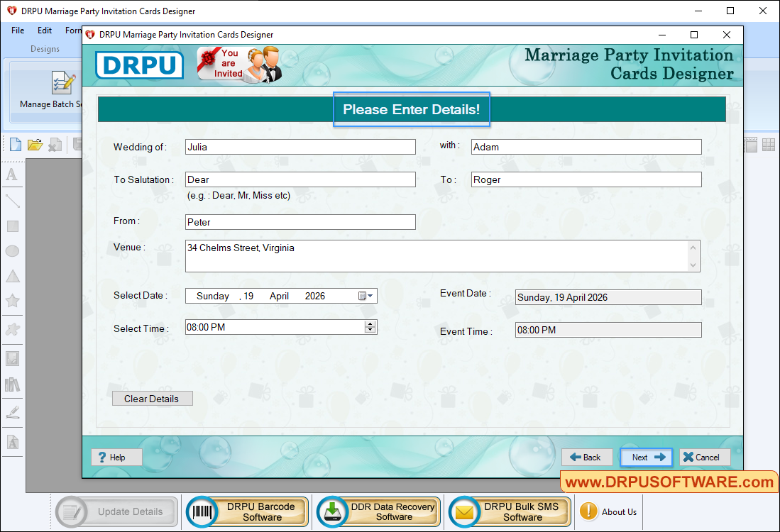Image resolution: width=780 pixels, height=532 pixels.
Task: Select the Line drawing tool
Action: [x=12, y=201]
